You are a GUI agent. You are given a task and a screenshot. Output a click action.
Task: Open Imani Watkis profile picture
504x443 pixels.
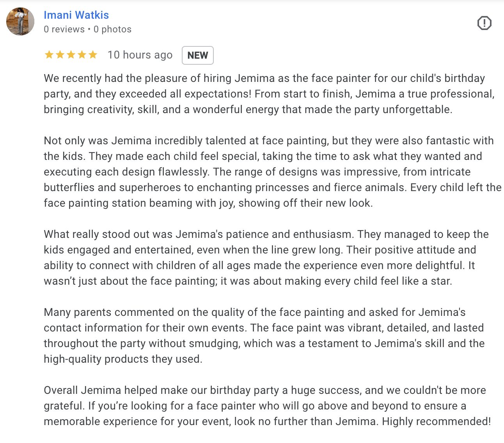20,21
